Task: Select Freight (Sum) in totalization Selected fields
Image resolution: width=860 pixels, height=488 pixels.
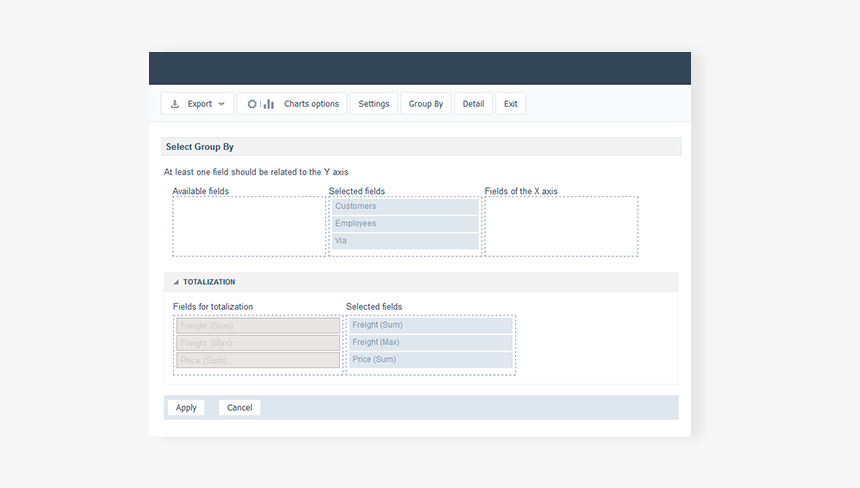Action: 430,325
